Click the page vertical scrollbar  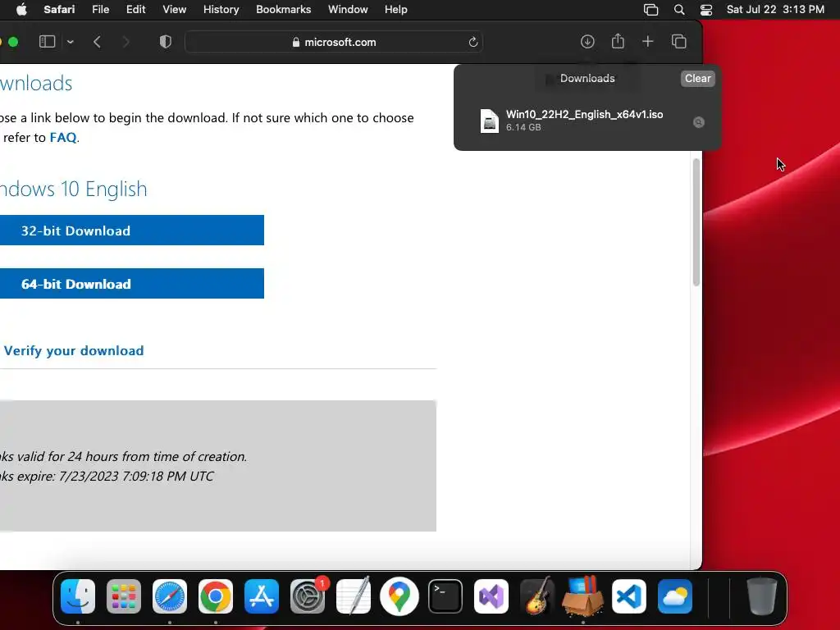point(696,222)
